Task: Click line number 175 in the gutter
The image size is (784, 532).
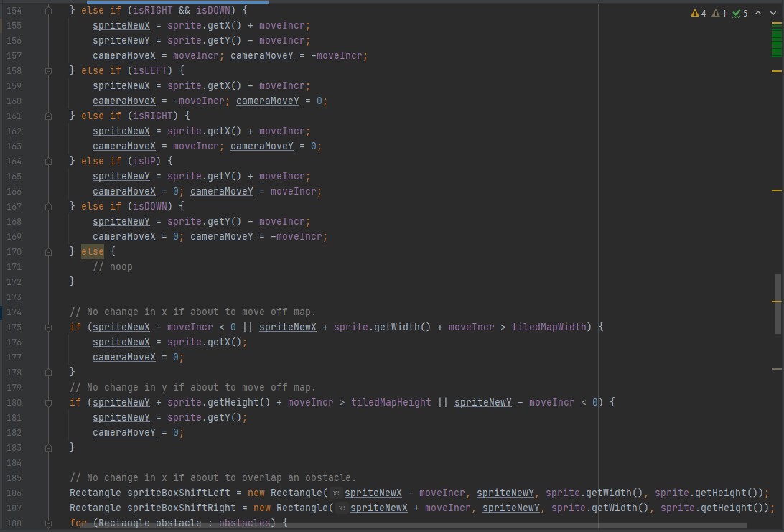Action: (14, 327)
